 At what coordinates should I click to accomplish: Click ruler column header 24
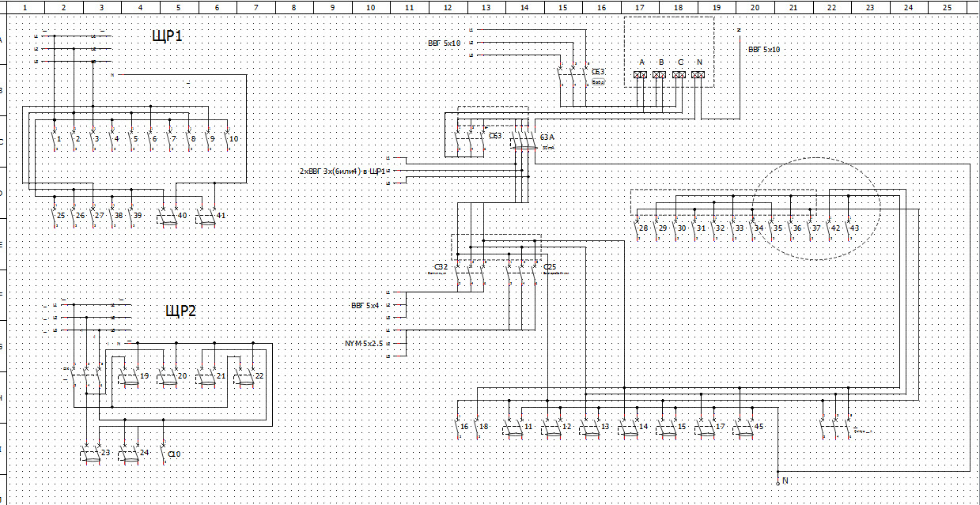click(x=908, y=7)
